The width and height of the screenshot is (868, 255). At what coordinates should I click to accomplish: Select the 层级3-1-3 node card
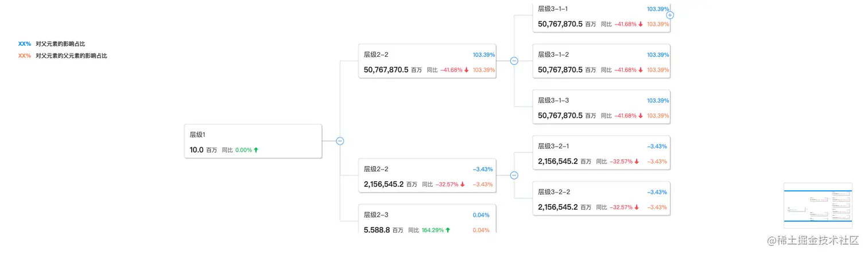601,107
